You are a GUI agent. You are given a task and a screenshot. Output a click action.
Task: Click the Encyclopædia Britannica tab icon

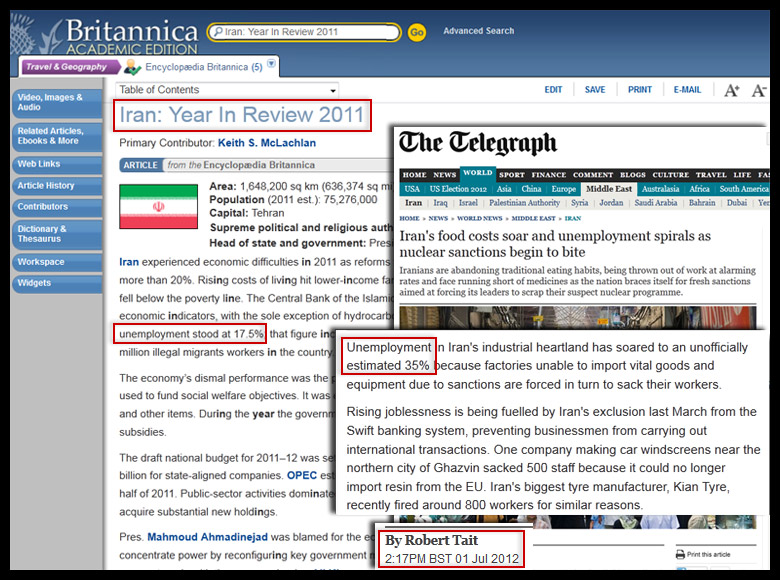coord(131,67)
